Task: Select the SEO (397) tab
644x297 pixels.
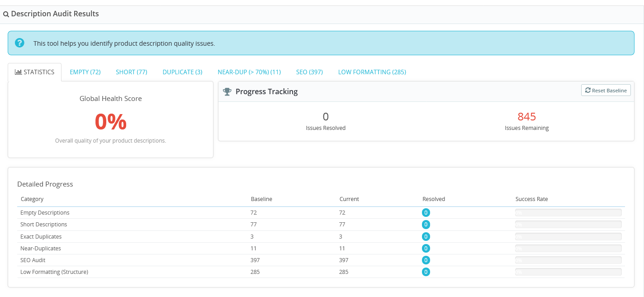Action: click(x=309, y=72)
